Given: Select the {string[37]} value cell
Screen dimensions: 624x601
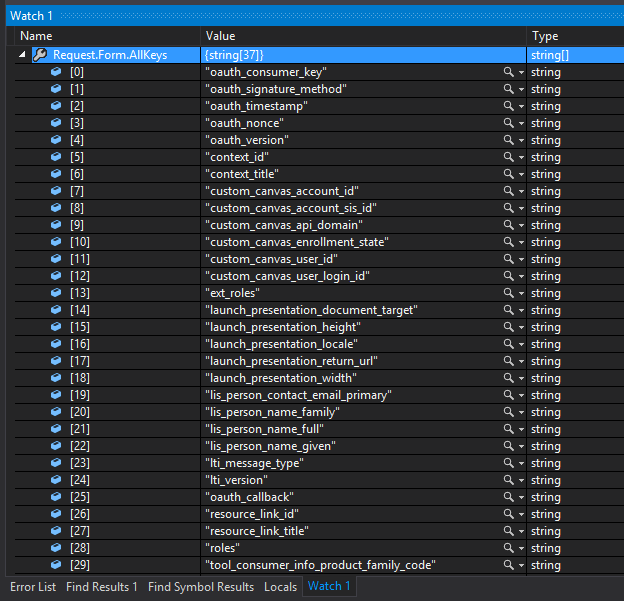Looking at the screenshot, I should [x=363, y=55].
